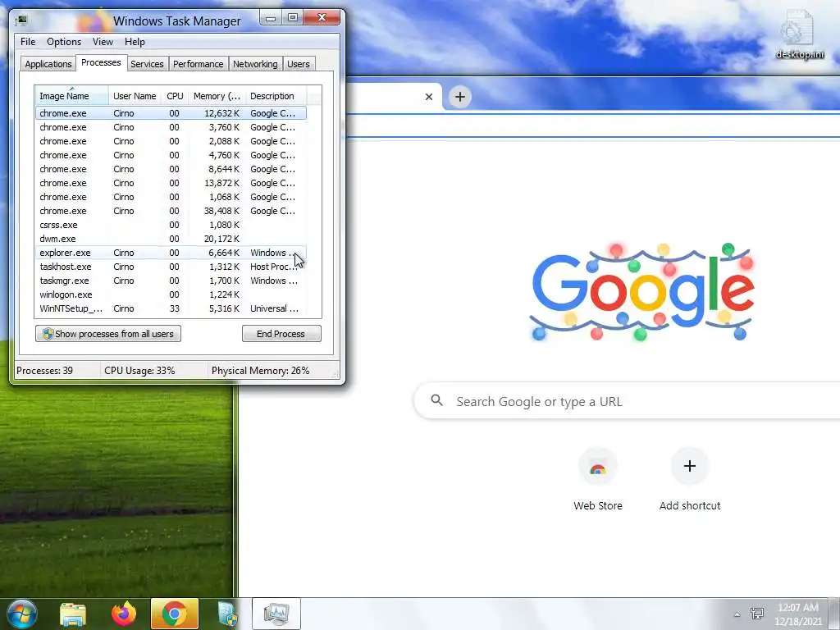The height and width of the screenshot is (630, 840).
Task: Sort by Image Name column header
Action: tap(72, 96)
